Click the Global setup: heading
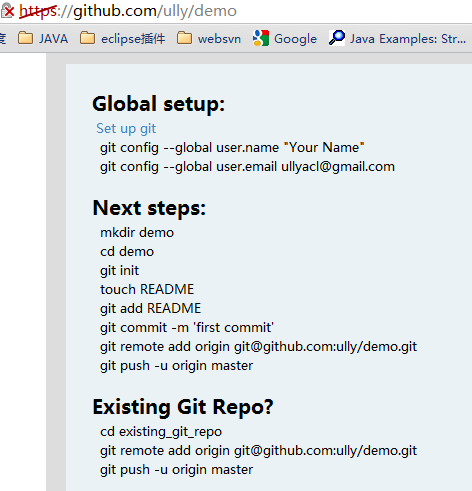 (159, 104)
